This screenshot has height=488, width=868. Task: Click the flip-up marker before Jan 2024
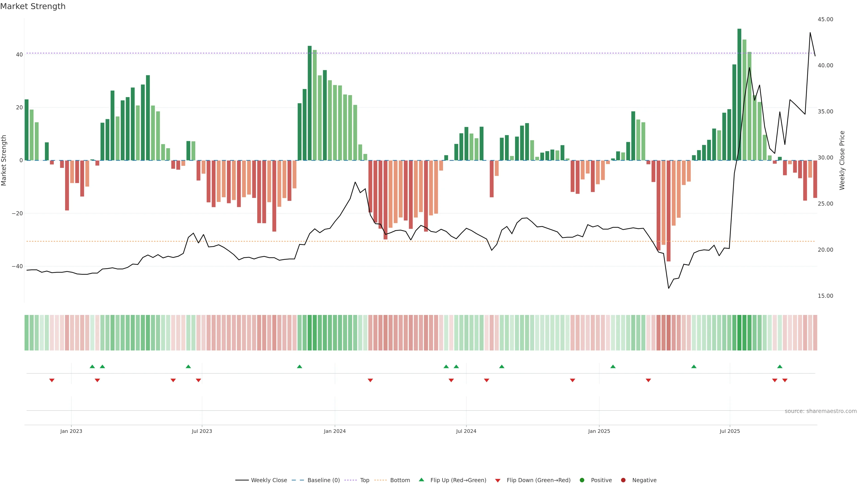(300, 366)
